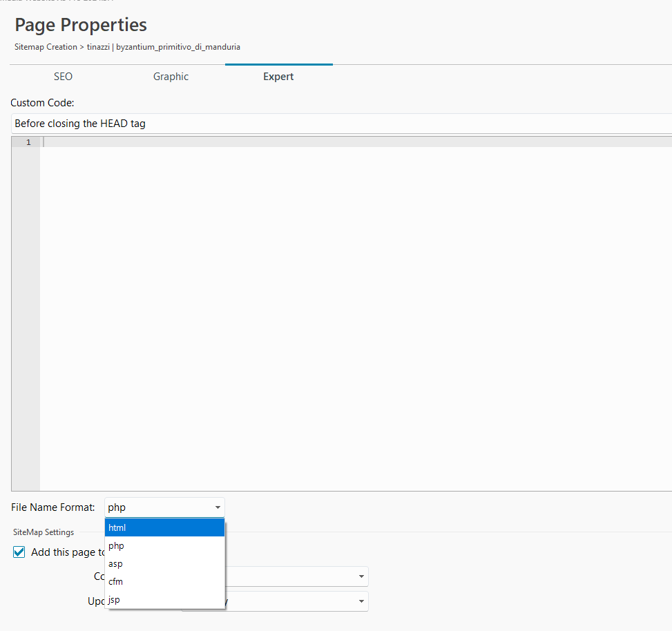Click the 'SiteMap Settings' group label
The image size is (672, 631).
point(44,532)
